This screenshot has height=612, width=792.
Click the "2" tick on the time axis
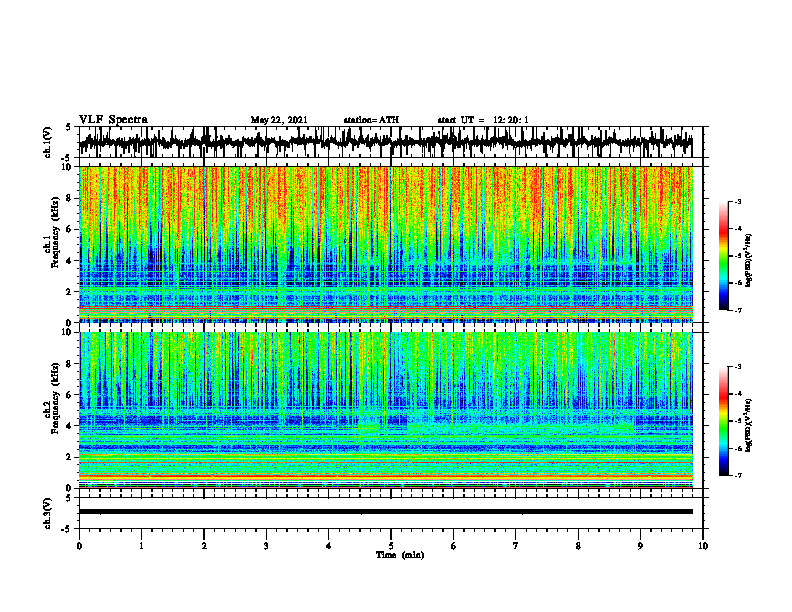[204, 546]
